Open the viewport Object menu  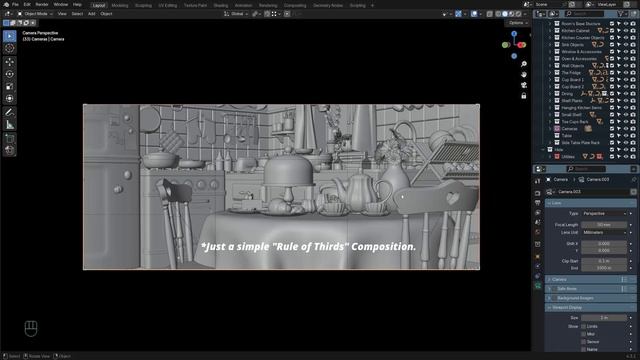point(106,14)
